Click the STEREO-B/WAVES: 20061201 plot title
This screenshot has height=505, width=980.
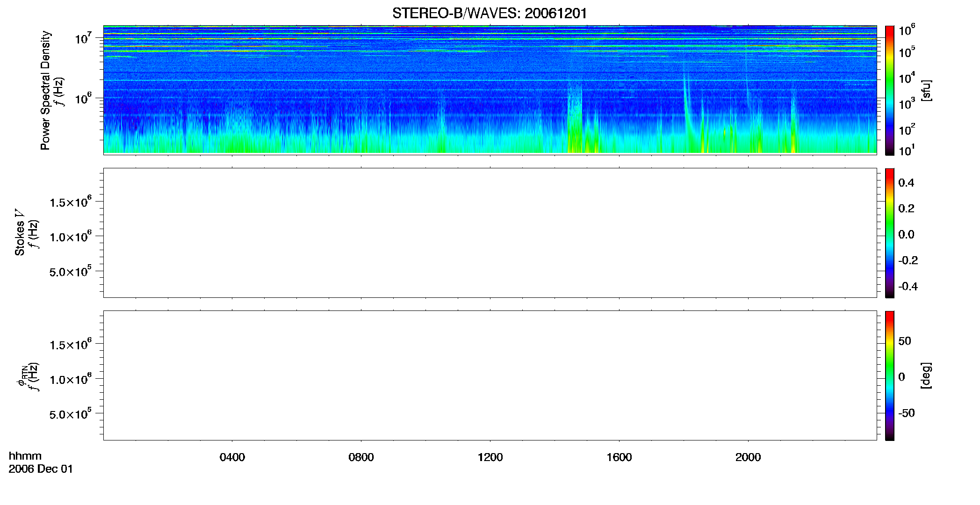(490, 13)
